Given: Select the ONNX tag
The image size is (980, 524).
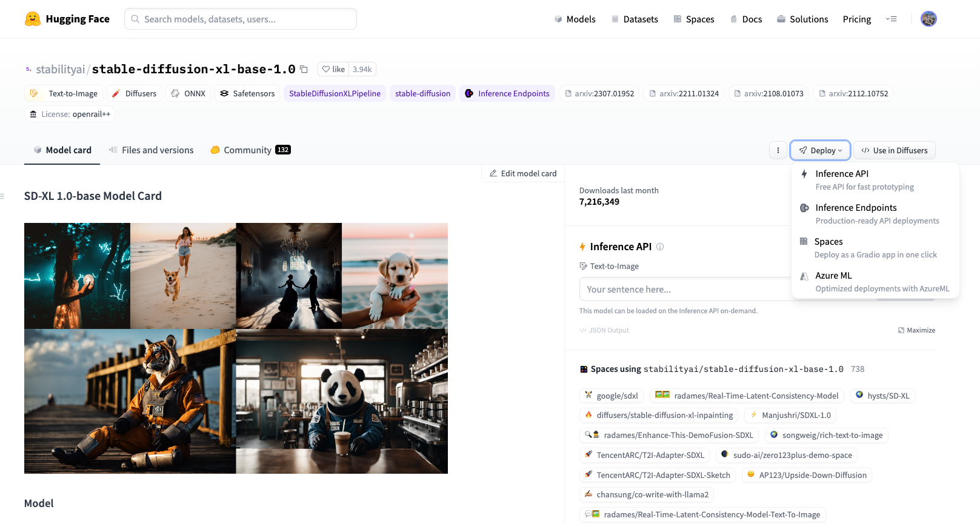Looking at the screenshot, I should (188, 93).
